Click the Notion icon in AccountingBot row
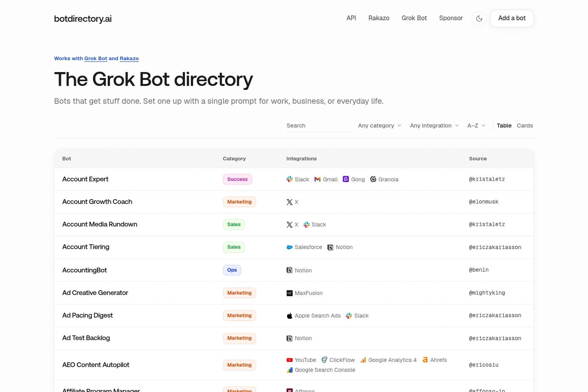This screenshot has width=588, height=392. (289, 270)
